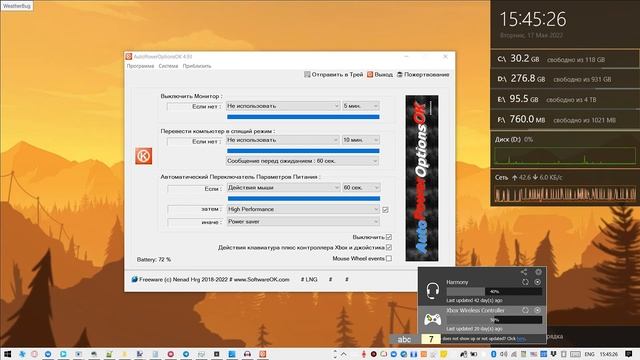Viewport: 640px width, 360px height.
Task: Refresh the Harmony headset battery status
Action: [x=525, y=282]
